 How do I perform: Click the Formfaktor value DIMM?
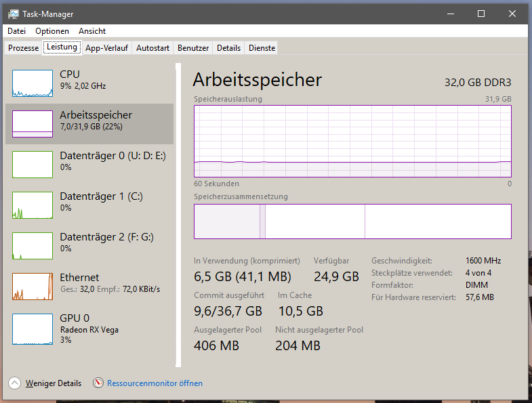point(476,285)
